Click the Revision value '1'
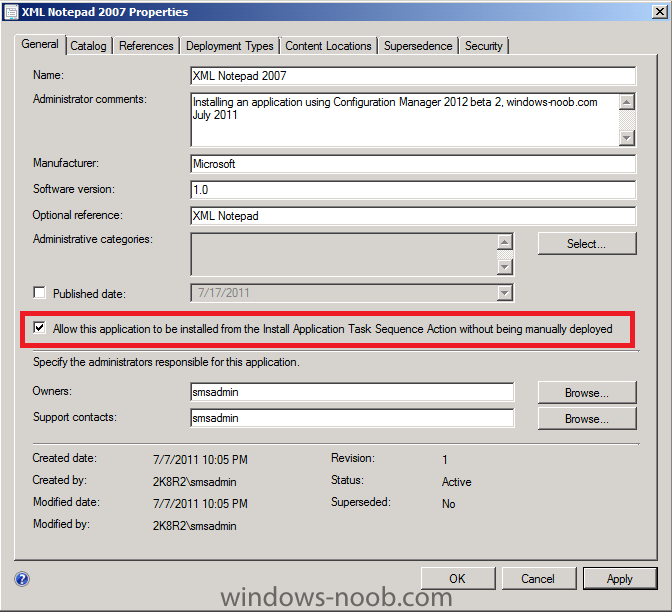 pos(445,460)
